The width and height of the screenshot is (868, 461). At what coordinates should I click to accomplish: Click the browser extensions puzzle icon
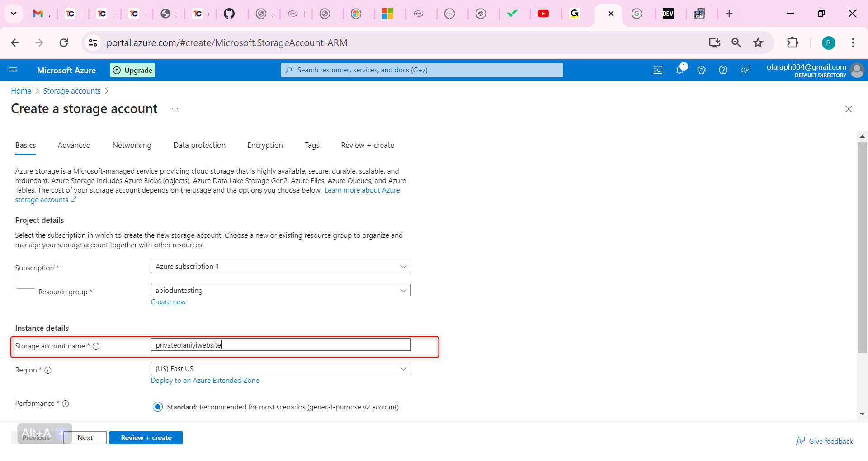793,42
